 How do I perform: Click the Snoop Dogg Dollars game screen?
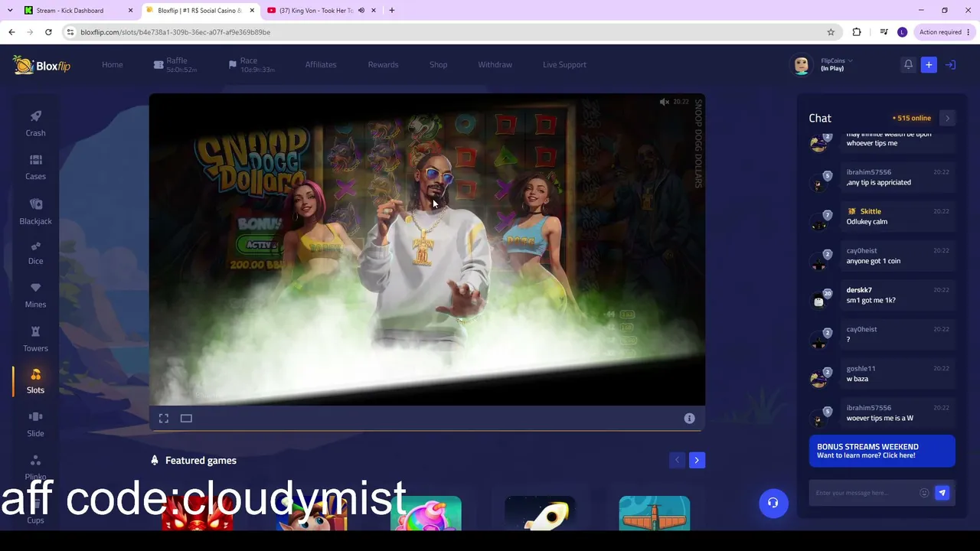(427, 249)
